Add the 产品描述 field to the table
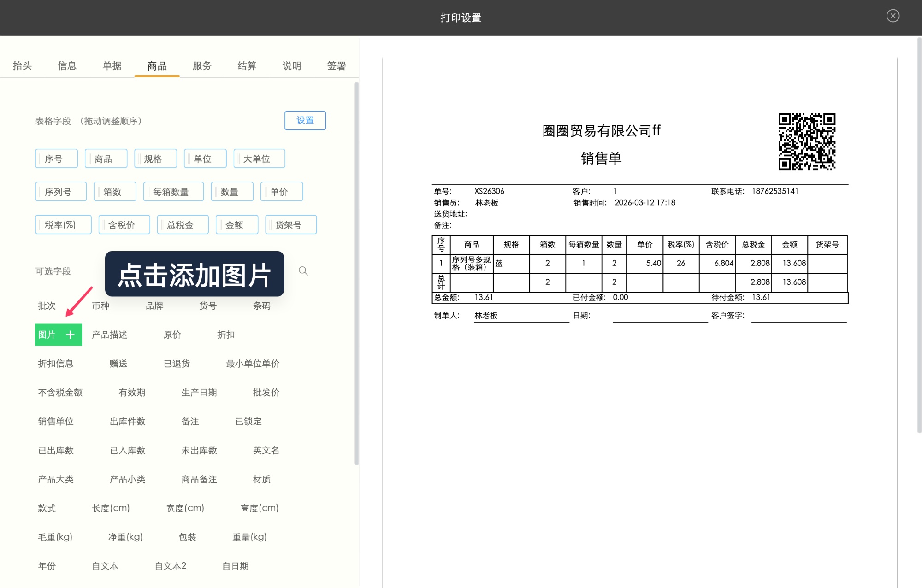The image size is (922, 588). coord(109,335)
